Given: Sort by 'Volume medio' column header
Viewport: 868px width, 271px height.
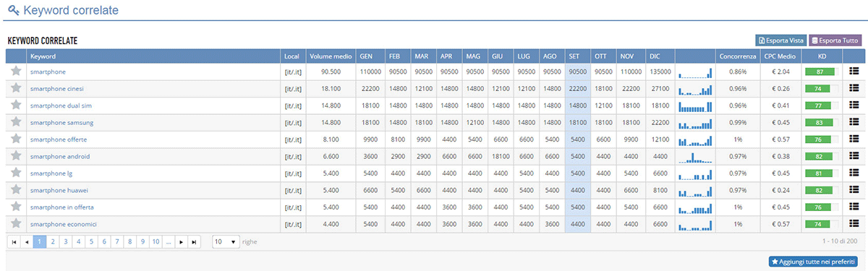Looking at the screenshot, I should click(x=331, y=56).
